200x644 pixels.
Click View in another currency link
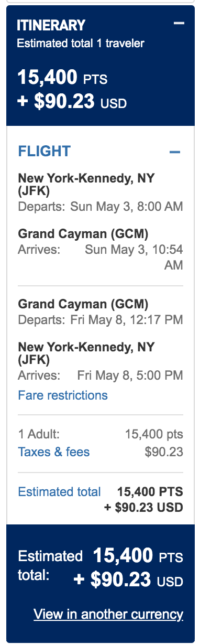coord(108,614)
